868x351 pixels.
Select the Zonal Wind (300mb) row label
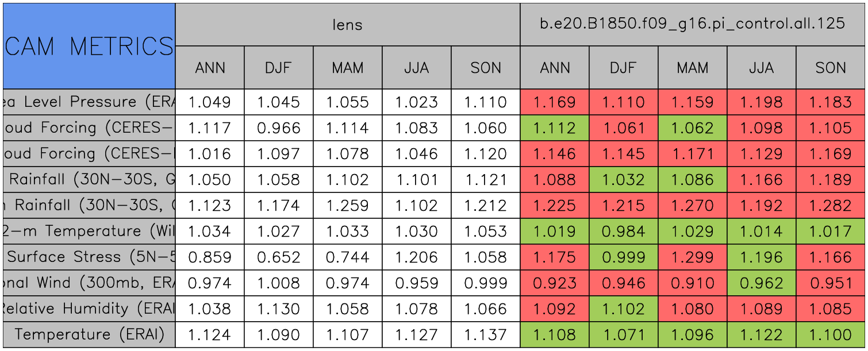pos(89,283)
